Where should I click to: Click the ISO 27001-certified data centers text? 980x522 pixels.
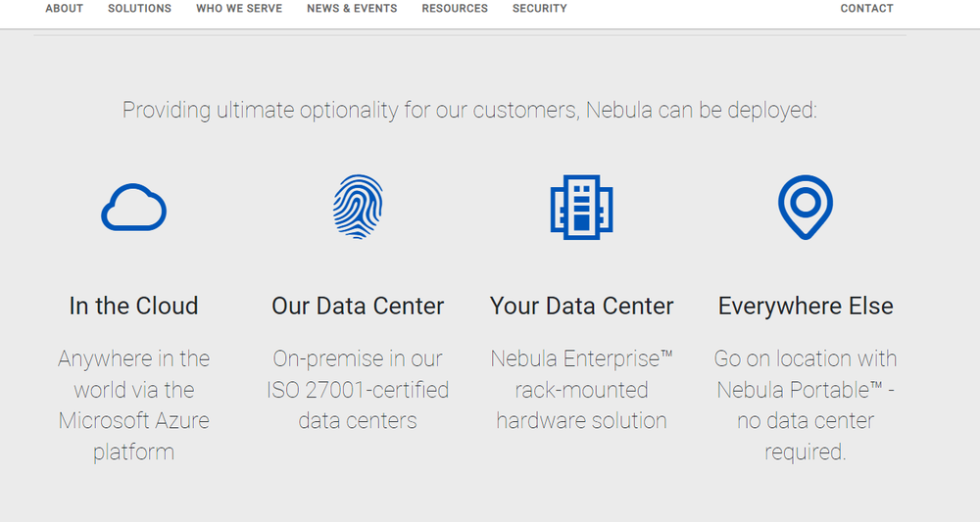tap(358, 390)
